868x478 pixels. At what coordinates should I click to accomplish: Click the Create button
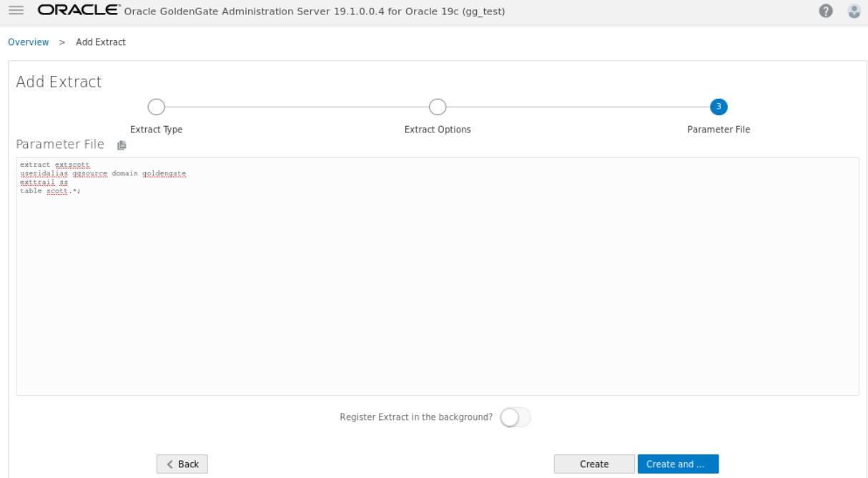pyautogui.click(x=594, y=464)
